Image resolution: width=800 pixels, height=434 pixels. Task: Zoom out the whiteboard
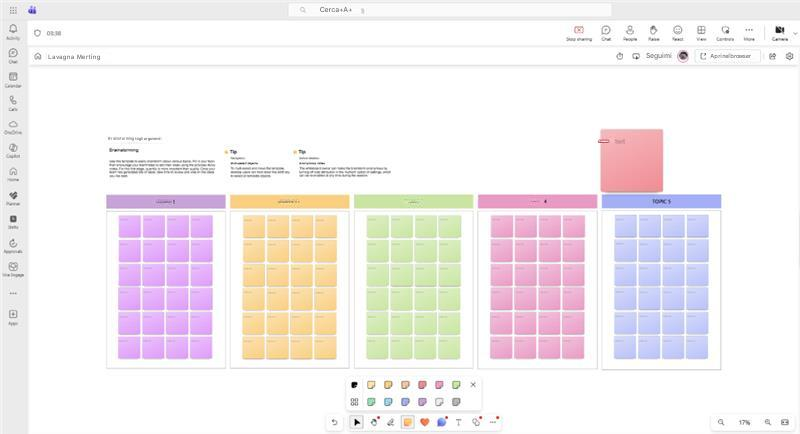click(x=721, y=422)
